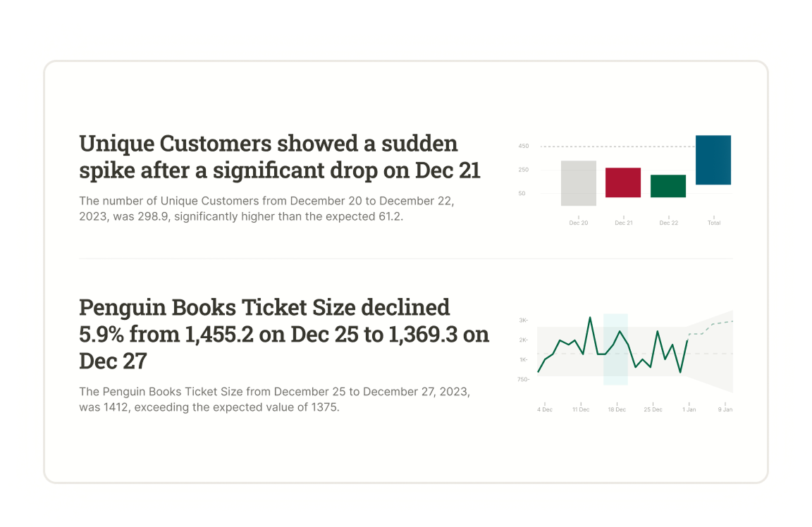Click the Dec 21 x-axis label
Image resolution: width=812 pixels, height=527 pixels.
(623, 223)
